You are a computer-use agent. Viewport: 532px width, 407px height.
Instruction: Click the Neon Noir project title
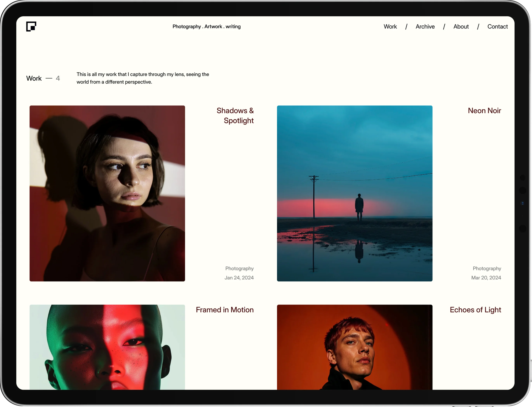(x=484, y=110)
